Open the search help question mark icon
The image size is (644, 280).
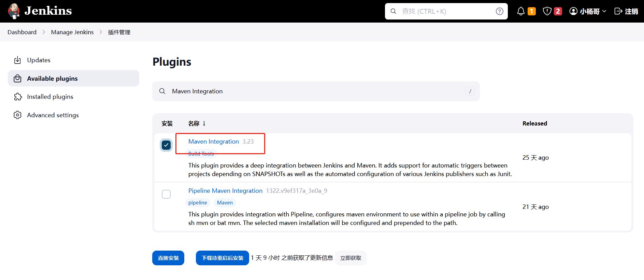499,11
